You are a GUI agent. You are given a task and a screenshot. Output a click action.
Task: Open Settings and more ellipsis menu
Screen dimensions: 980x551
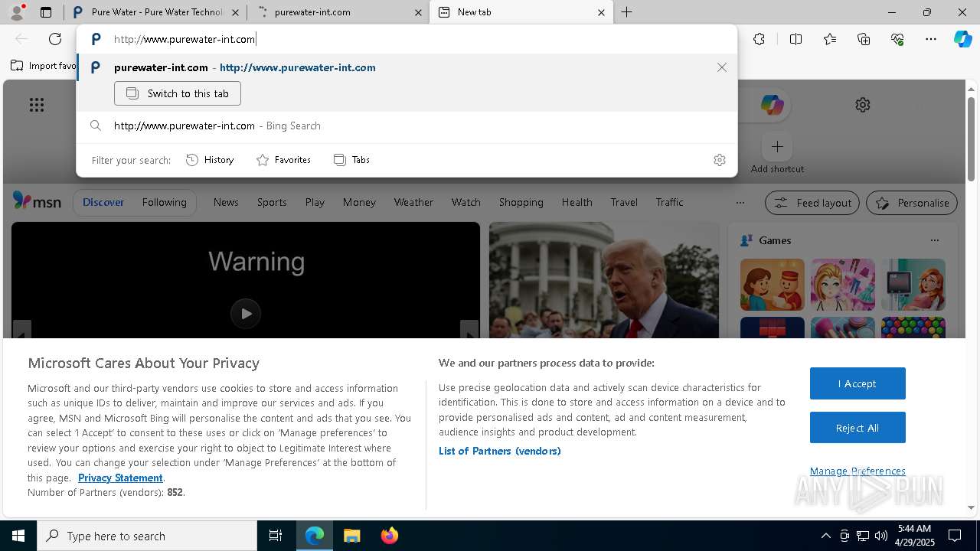click(931, 39)
